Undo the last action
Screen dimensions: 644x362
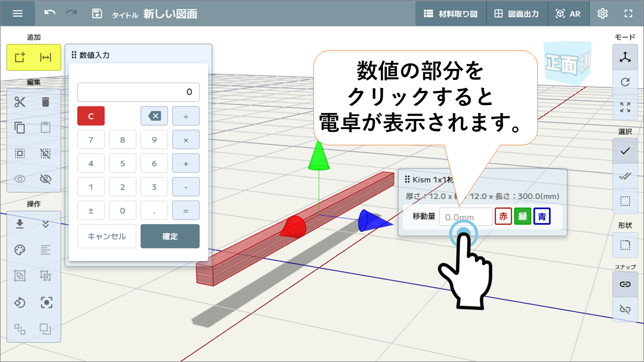(50, 13)
